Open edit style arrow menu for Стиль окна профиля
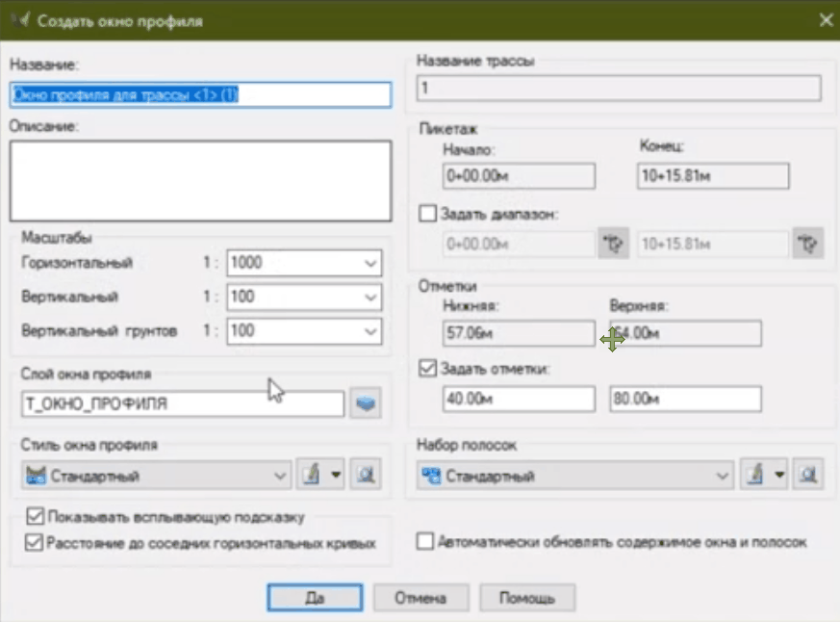 [x=335, y=475]
